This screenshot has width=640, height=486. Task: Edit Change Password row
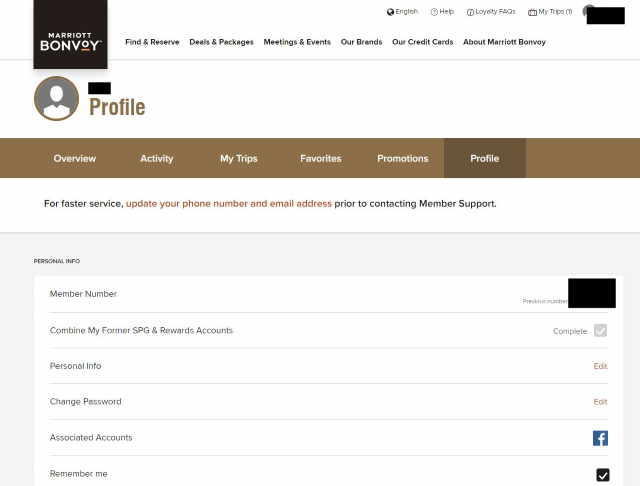pyautogui.click(x=600, y=402)
